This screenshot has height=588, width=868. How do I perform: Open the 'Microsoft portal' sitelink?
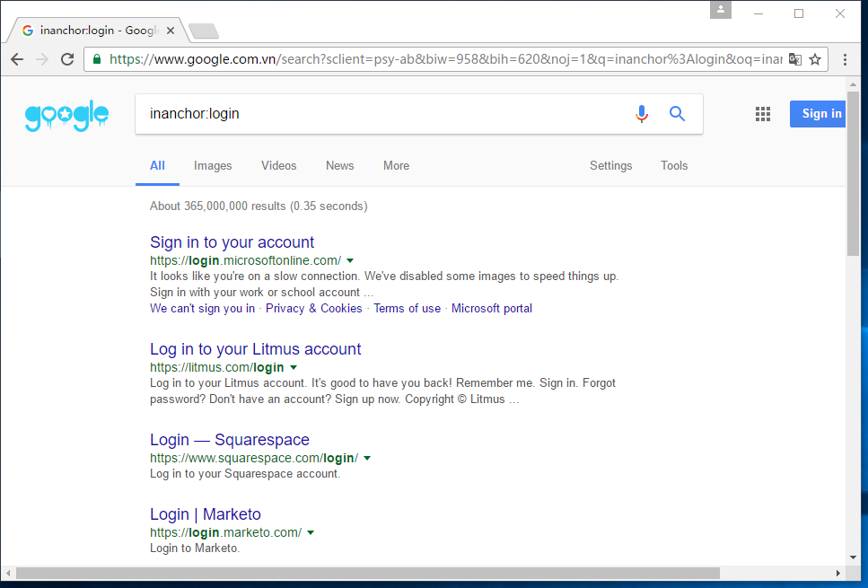click(x=492, y=309)
